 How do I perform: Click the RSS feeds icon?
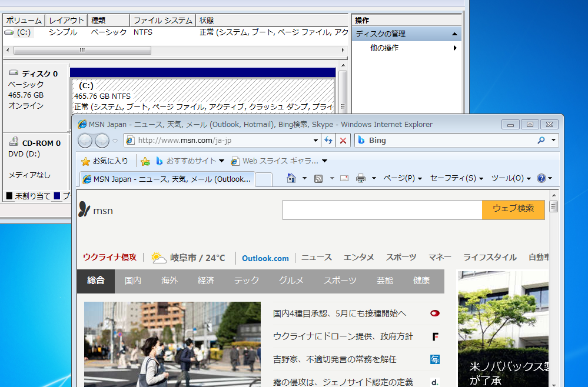(x=318, y=179)
